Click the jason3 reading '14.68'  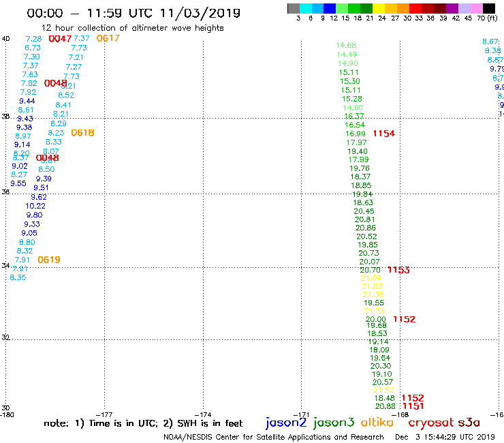point(346,45)
